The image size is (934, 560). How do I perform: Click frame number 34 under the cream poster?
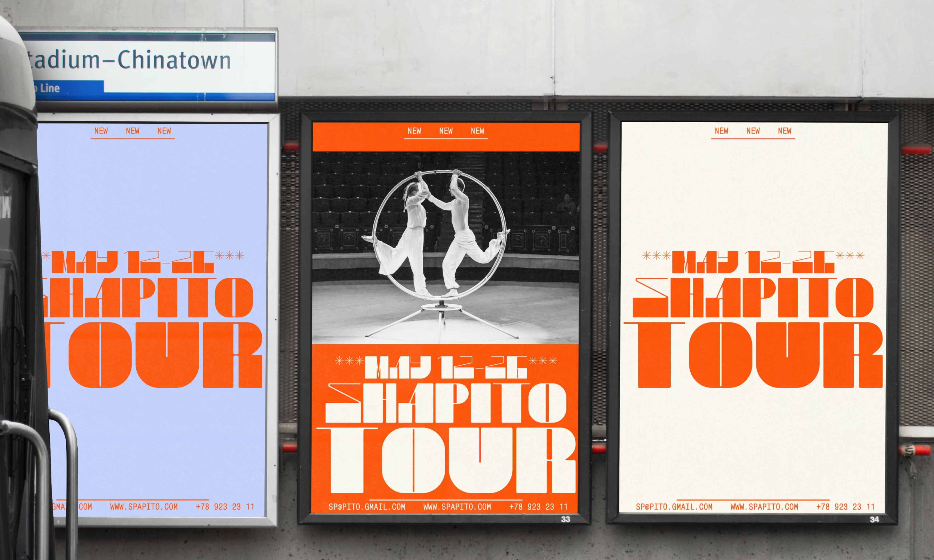874,520
